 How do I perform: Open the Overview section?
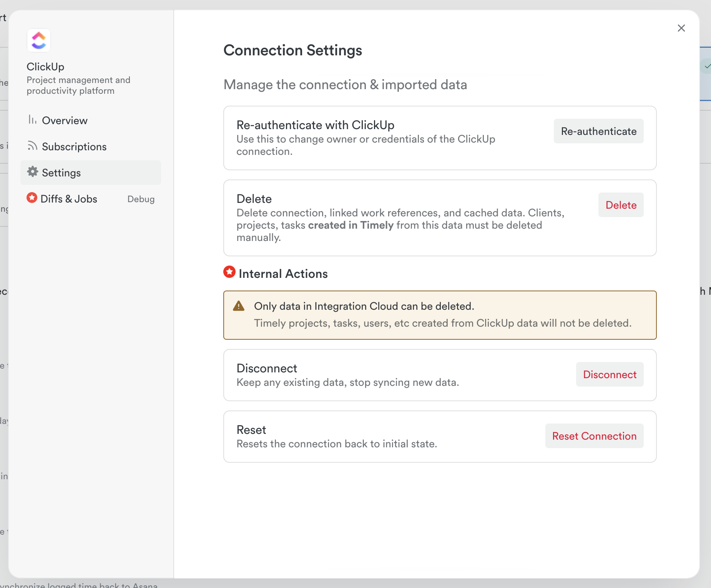(x=65, y=120)
